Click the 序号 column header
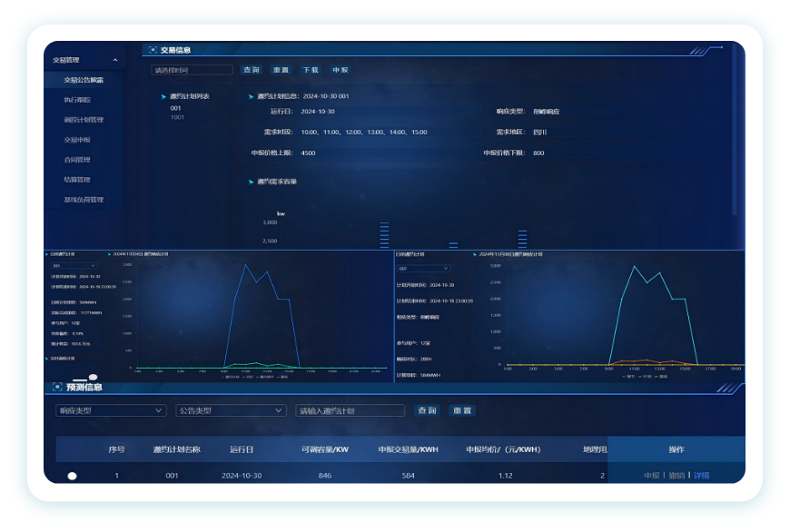This screenshot has height=532, width=790. coord(116,449)
